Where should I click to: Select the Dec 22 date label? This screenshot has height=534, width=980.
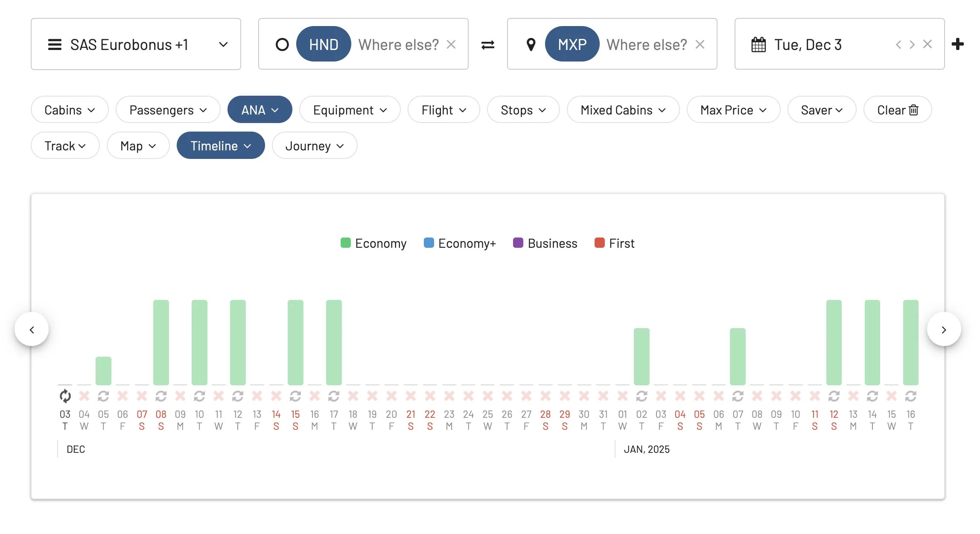point(430,420)
